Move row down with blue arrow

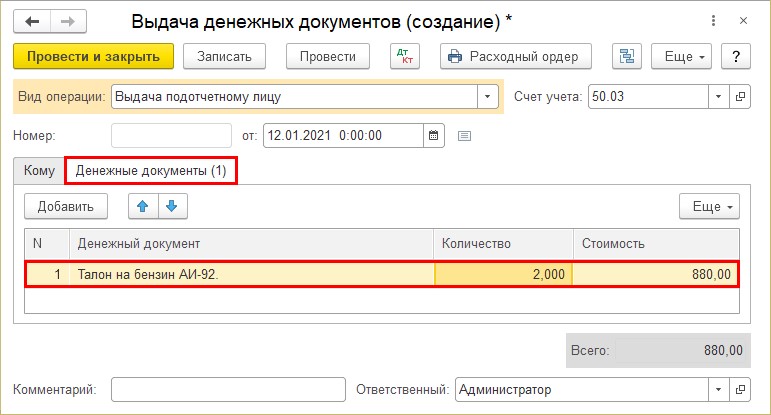pos(172,206)
